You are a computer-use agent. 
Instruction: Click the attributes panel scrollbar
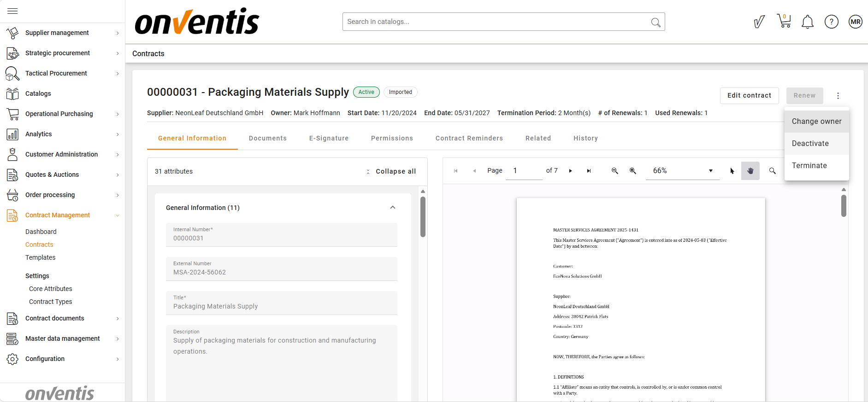point(423,216)
